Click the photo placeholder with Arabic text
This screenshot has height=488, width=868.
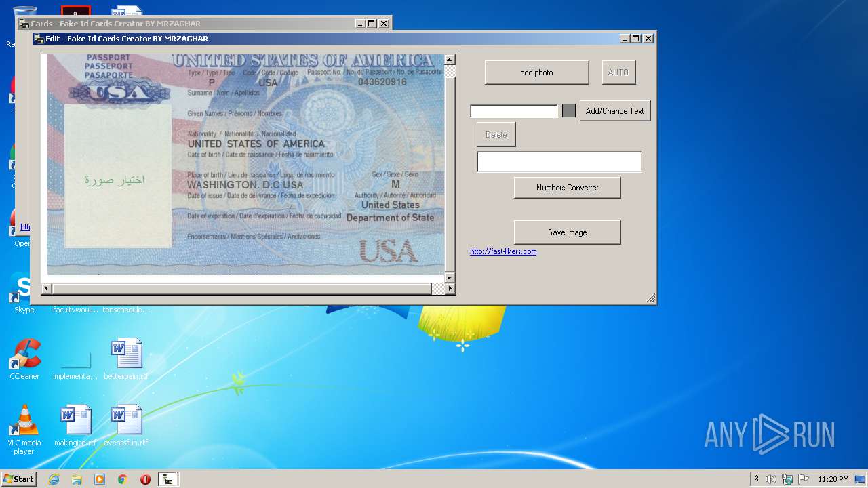click(117, 176)
